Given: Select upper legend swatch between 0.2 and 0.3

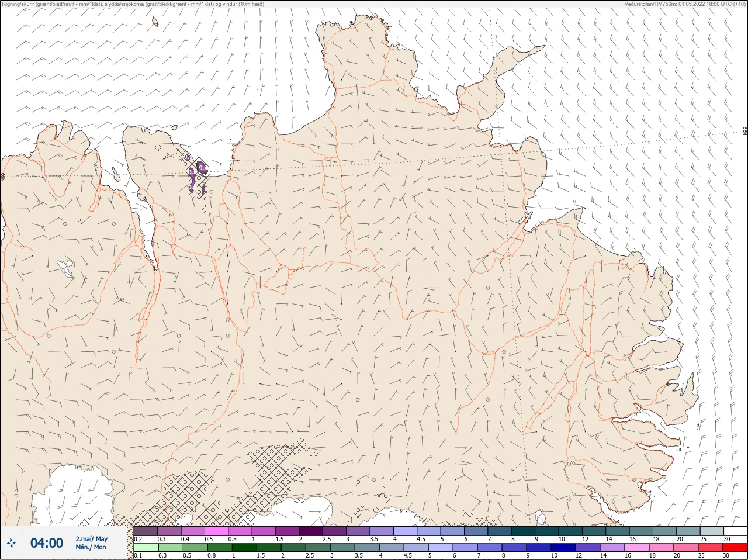Looking at the screenshot, I should coord(146,531).
